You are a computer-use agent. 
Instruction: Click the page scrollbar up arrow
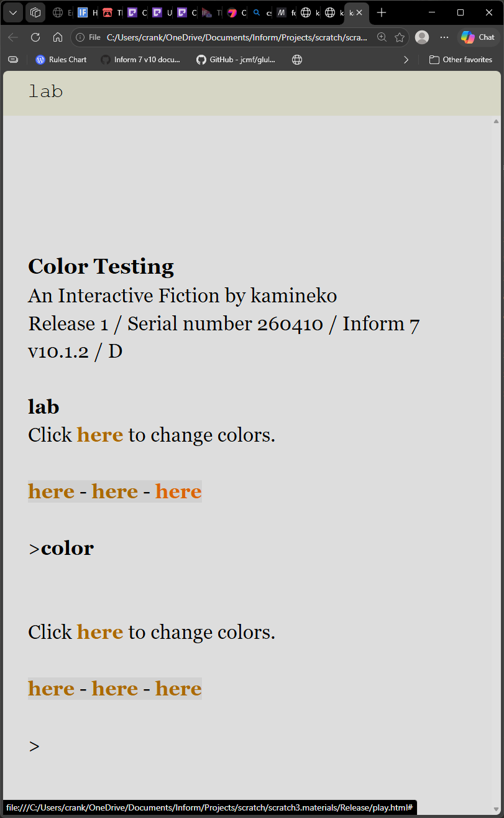pos(496,121)
